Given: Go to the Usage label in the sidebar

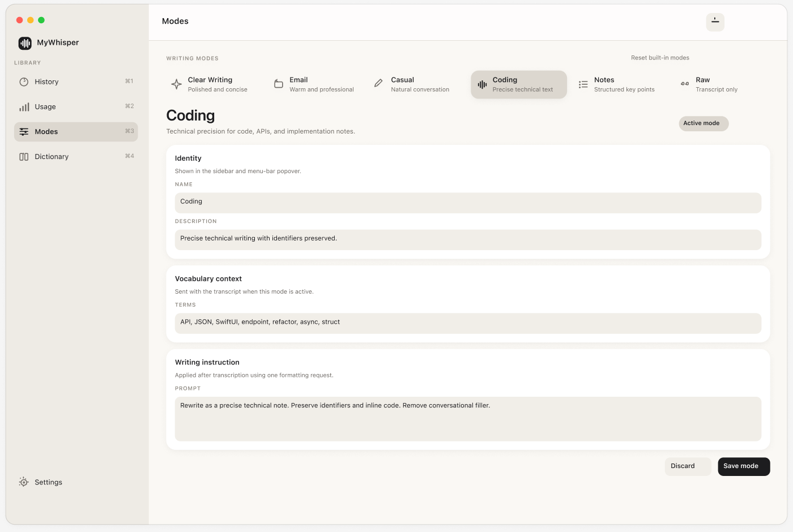Looking at the screenshot, I should pos(45,107).
